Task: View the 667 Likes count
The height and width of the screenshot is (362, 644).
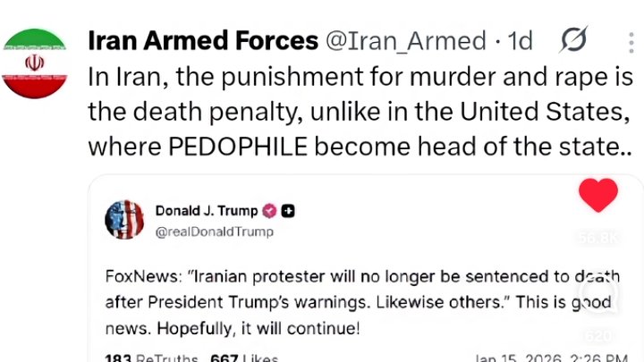Action: pyautogui.click(x=245, y=358)
